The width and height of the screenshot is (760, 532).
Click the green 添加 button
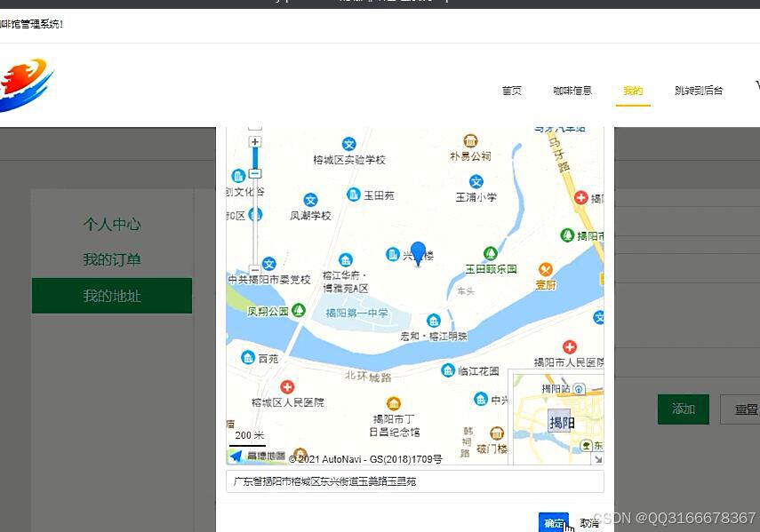(x=684, y=409)
